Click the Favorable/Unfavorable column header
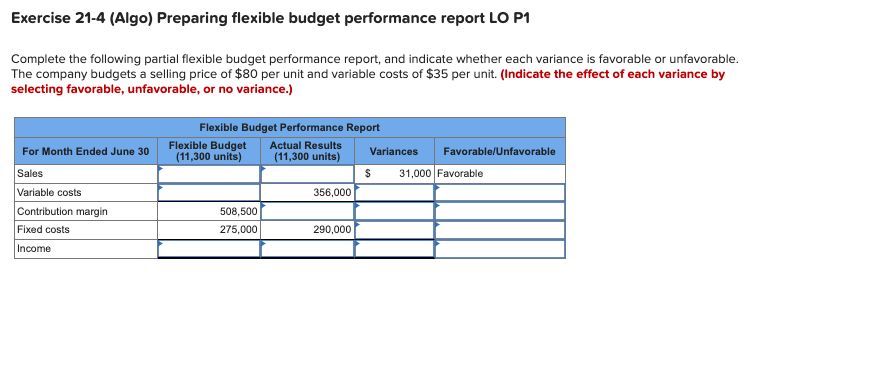 [x=500, y=151]
